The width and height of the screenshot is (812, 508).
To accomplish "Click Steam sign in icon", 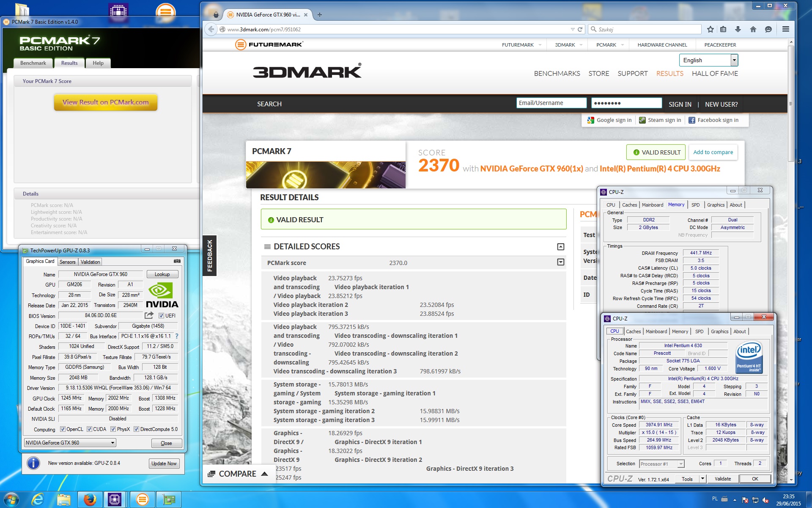I will [642, 120].
